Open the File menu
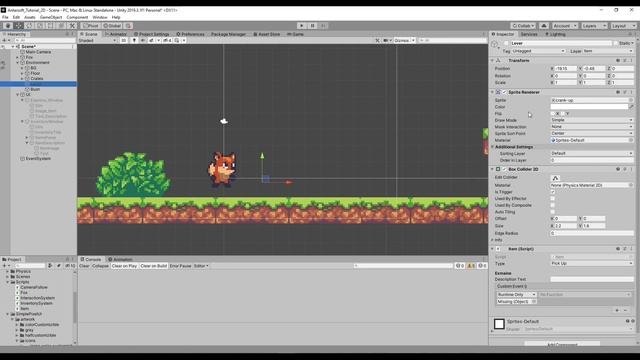Viewport: 640px width, 360px height. 5,17
